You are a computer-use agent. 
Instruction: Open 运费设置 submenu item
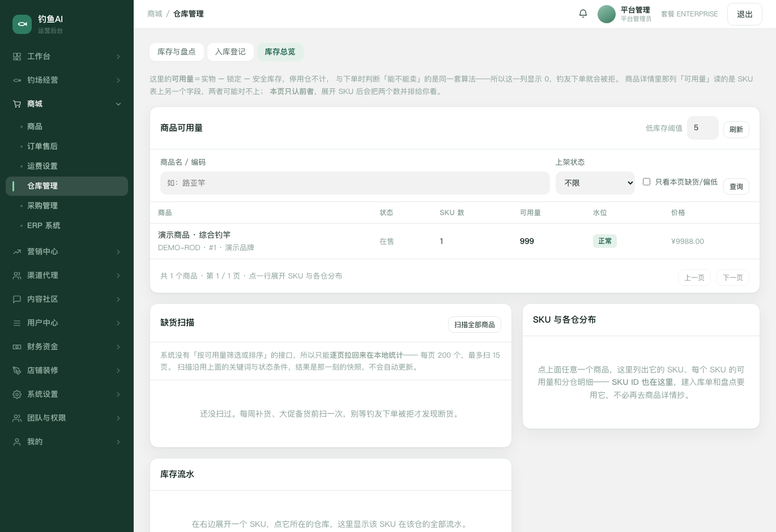(67, 166)
